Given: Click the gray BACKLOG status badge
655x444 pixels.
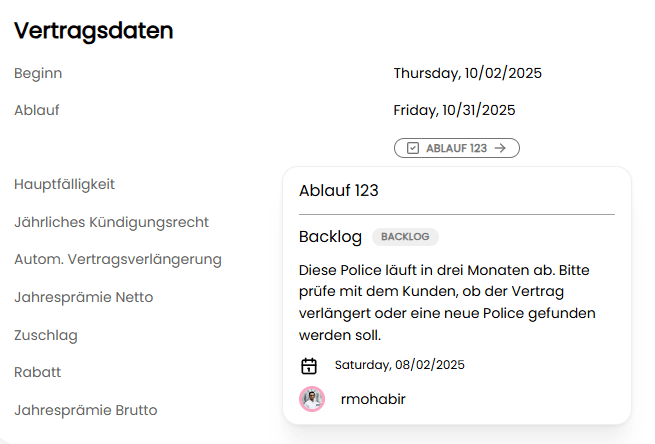Looking at the screenshot, I should tap(405, 237).
